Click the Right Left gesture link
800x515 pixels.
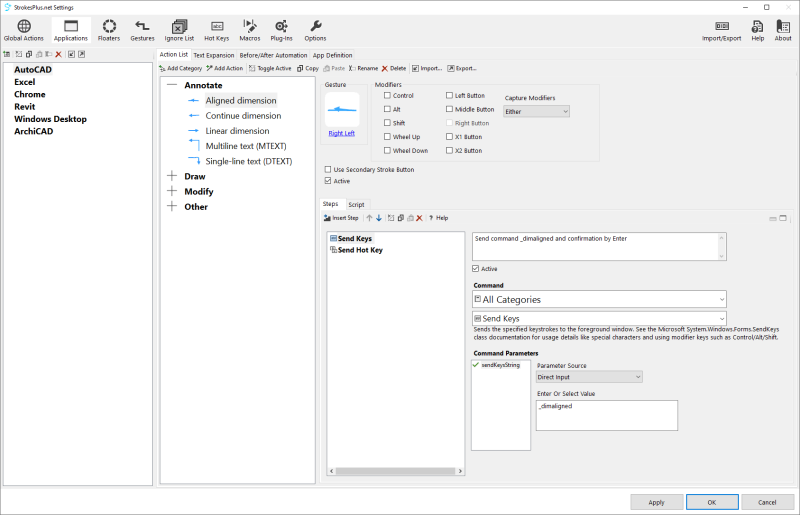click(x=342, y=133)
